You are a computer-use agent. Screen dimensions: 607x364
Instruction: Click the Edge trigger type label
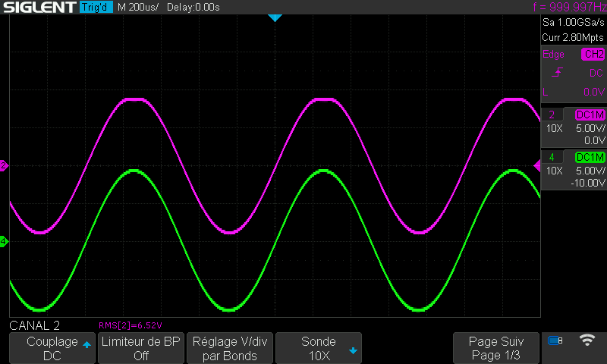point(553,54)
